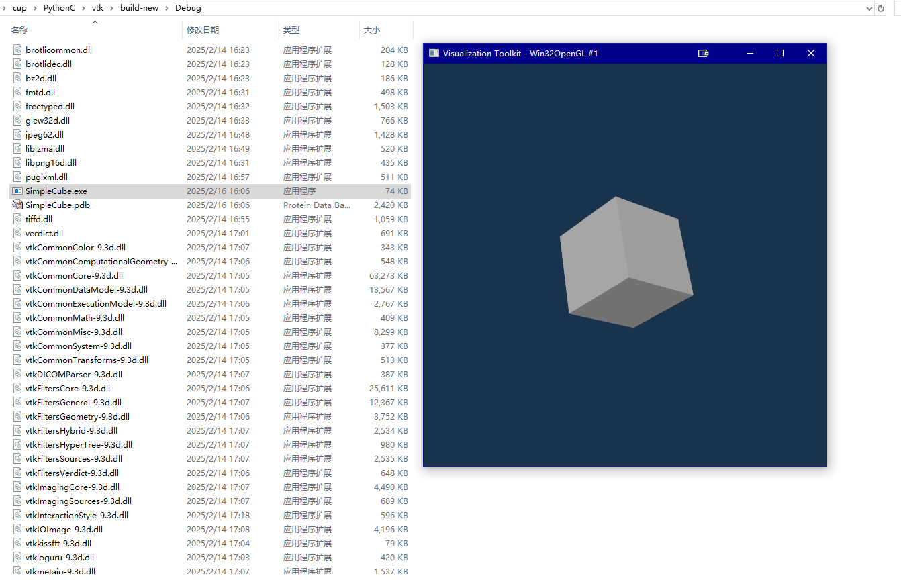Select the vtkFiltersHyperTree-9.3d.dll file name
The height and width of the screenshot is (588, 901).
point(79,444)
